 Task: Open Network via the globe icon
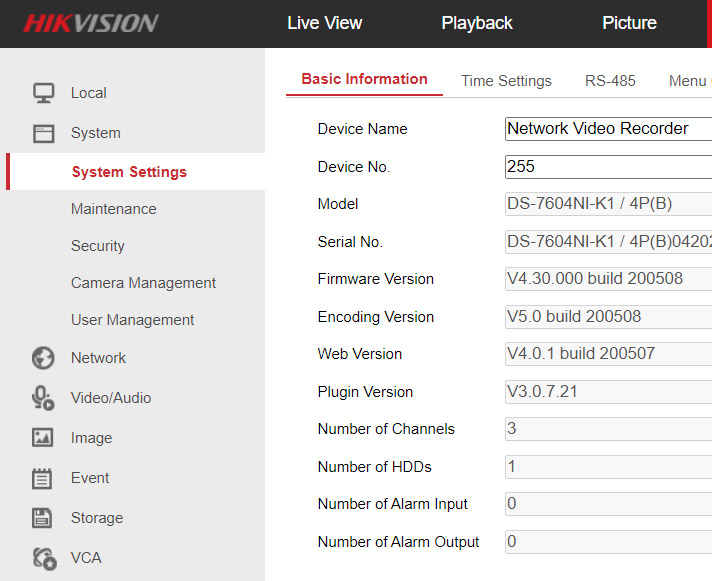pyautogui.click(x=43, y=358)
